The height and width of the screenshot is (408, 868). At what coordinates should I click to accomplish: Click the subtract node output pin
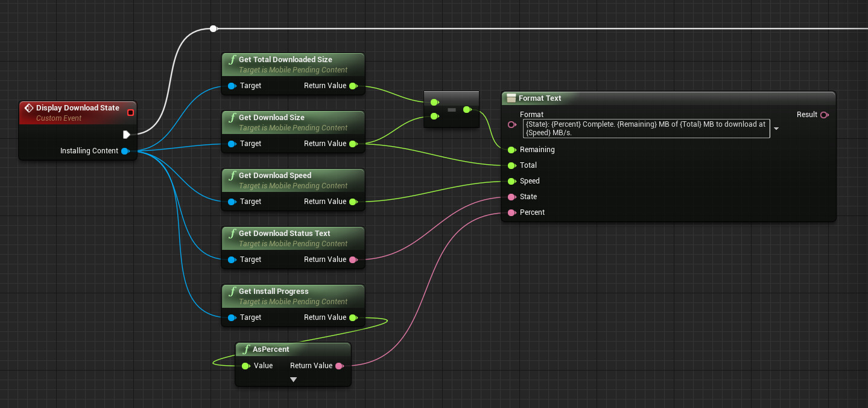click(x=467, y=110)
